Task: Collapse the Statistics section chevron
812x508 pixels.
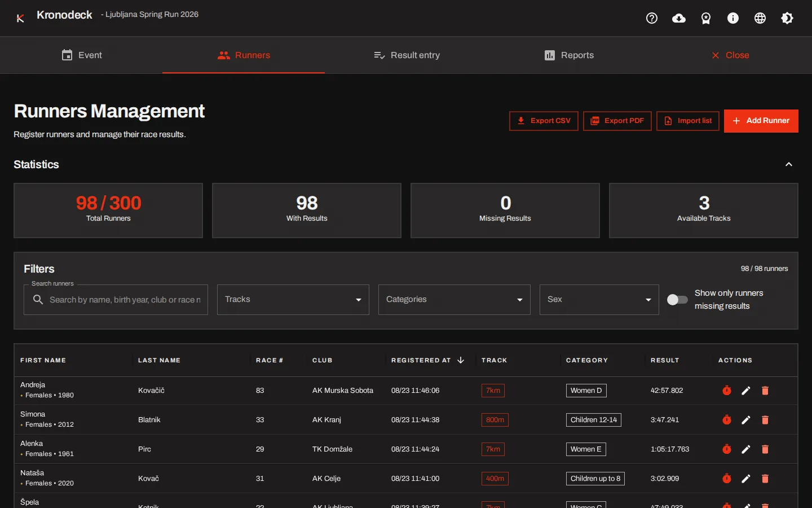Action: (x=789, y=164)
